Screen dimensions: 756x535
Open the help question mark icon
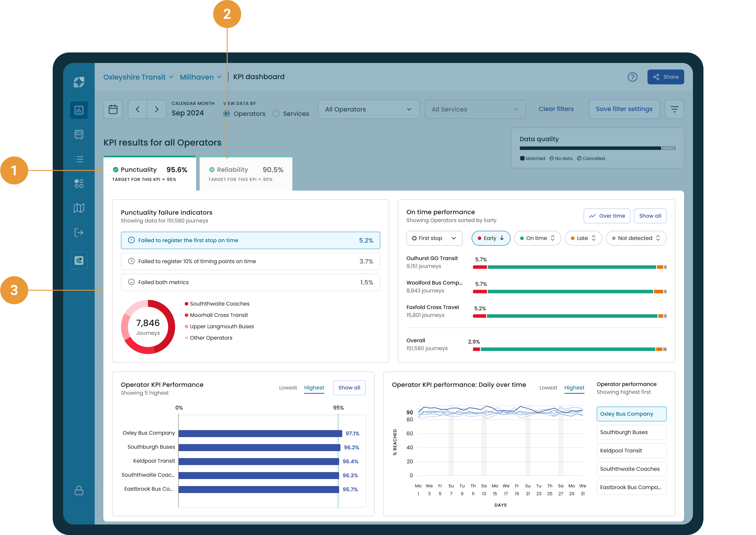pyautogui.click(x=632, y=77)
